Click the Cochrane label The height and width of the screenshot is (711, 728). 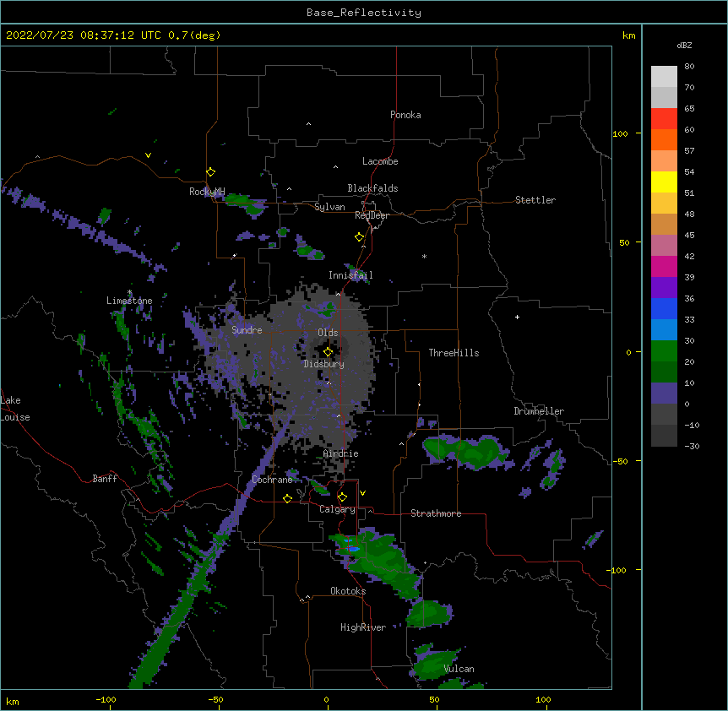point(272,480)
